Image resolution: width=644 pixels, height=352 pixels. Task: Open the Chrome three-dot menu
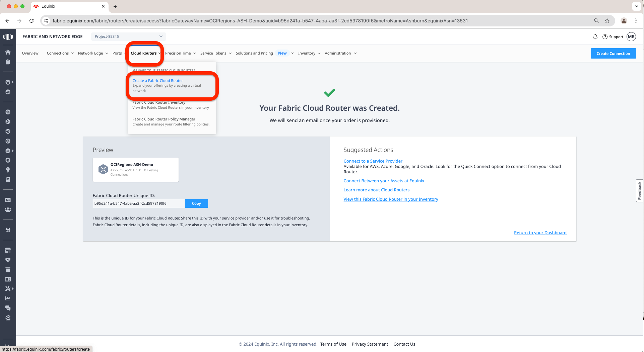(636, 21)
